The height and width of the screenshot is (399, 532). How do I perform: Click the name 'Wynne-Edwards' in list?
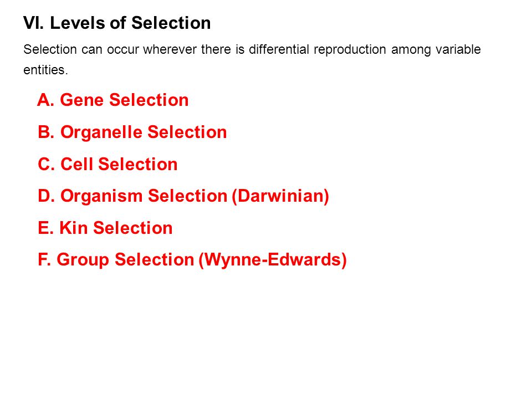coord(273,259)
